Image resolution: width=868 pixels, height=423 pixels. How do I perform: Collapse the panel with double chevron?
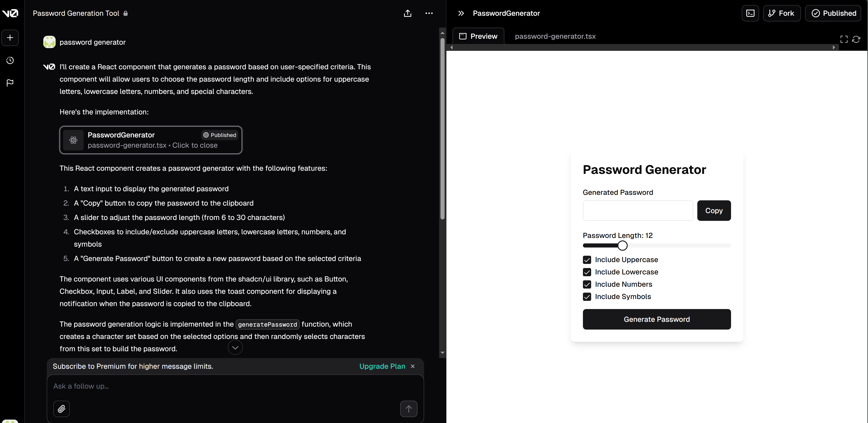coord(461,13)
